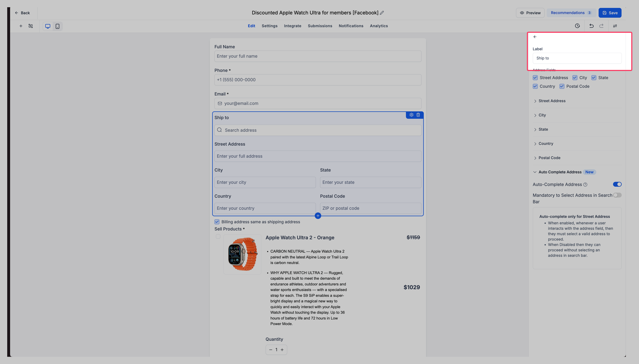
Task: Expand the Postal Code settings section
Action: click(577, 158)
